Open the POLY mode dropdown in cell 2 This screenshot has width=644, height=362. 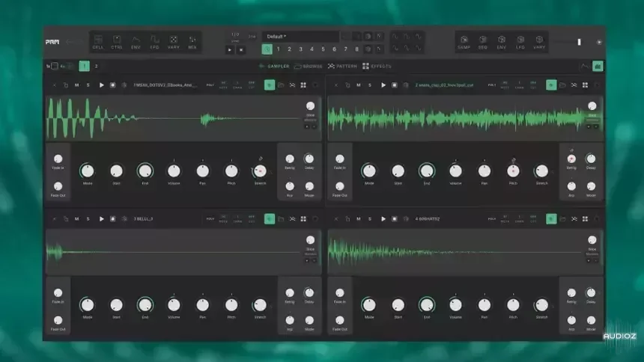pos(492,85)
